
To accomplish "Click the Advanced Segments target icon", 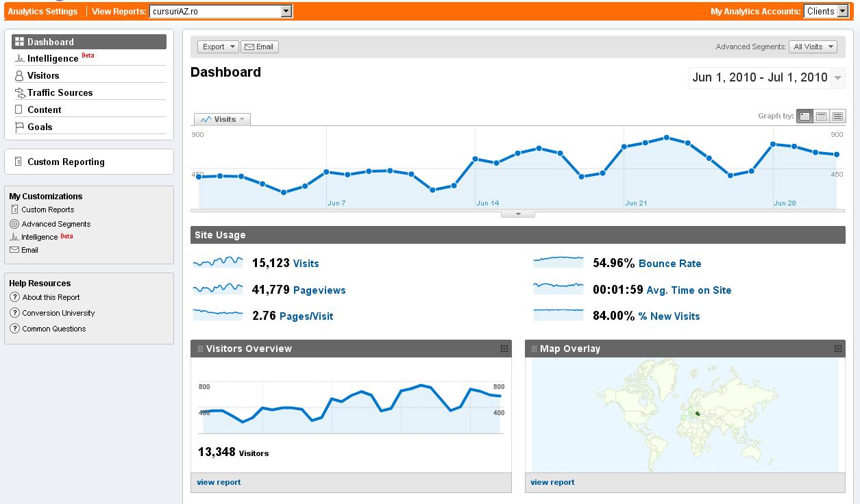I will 14,224.
